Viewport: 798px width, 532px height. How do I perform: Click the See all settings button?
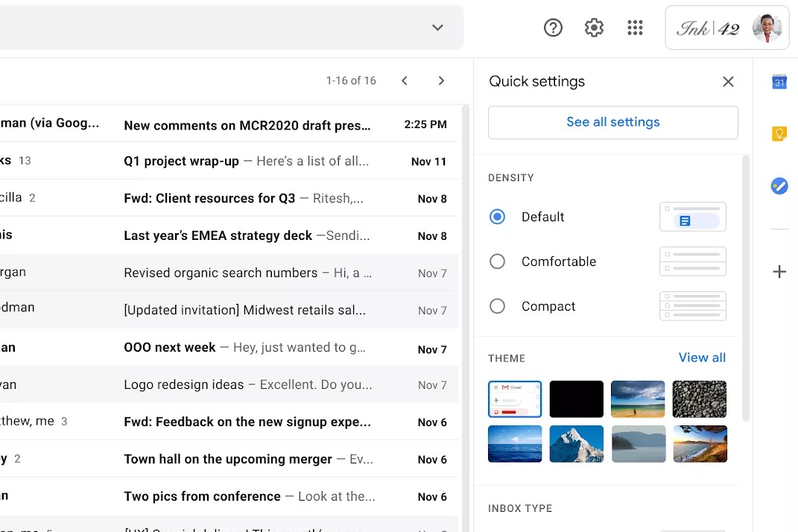pos(612,122)
